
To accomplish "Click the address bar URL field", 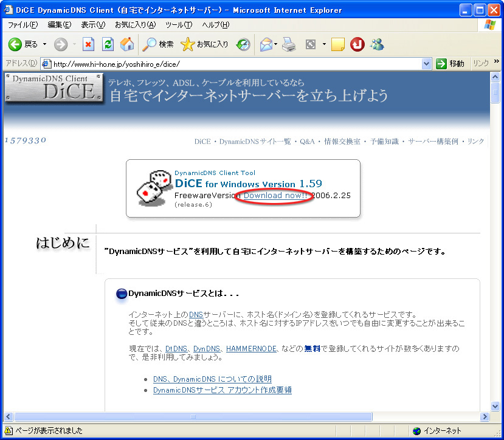I will [x=236, y=64].
